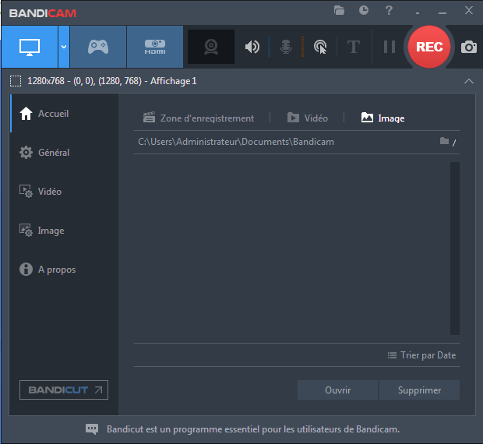Toggle the webcam overlay
This screenshot has width=483, height=448.
211,47
